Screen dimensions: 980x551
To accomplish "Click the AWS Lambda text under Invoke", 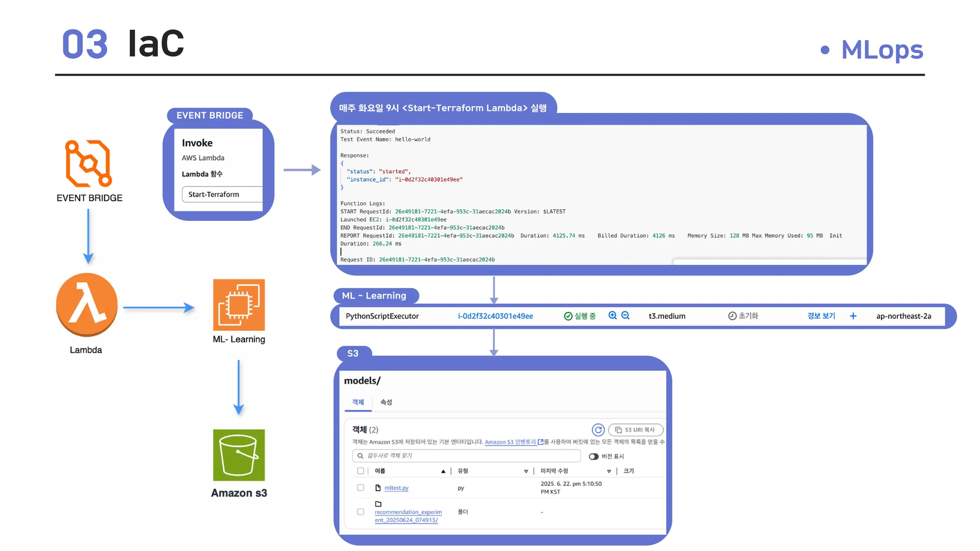I will point(203,158).
